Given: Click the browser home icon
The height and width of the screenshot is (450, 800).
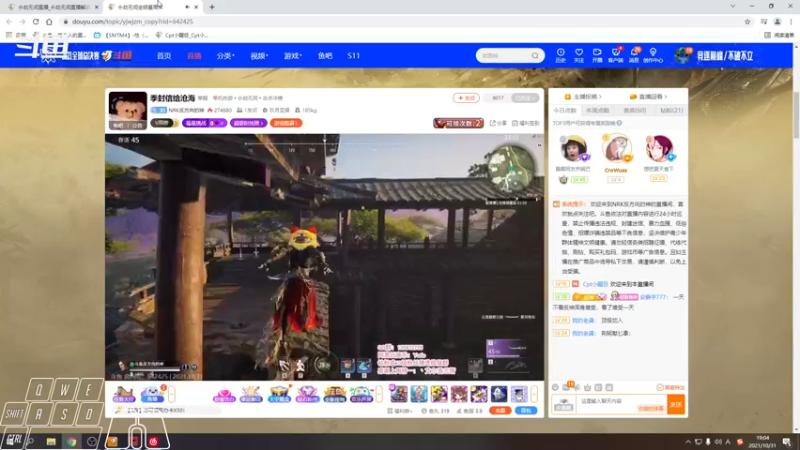Looking at the screenshot, I should pyautogui.click(x=49, y=21).
